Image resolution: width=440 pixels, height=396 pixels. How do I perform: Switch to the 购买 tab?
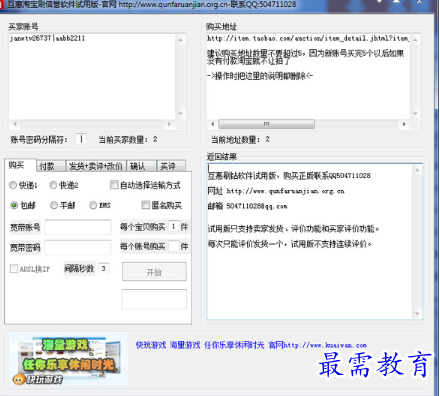click(x=20, y=165)
